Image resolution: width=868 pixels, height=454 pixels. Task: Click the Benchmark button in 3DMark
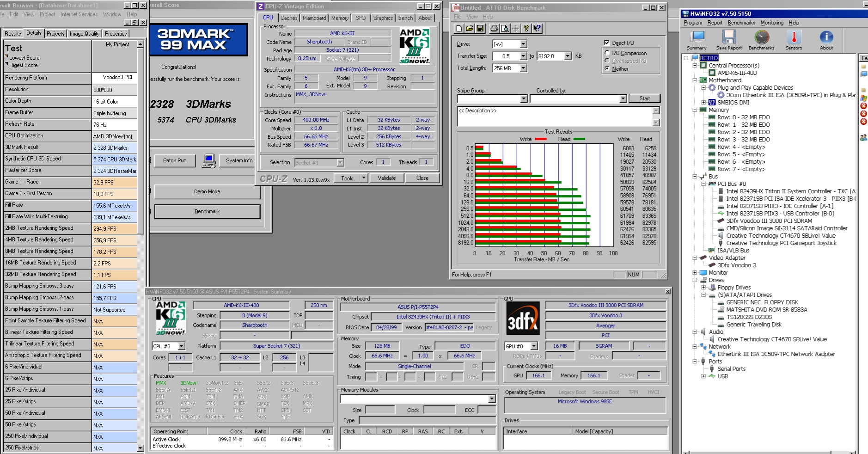point(207,211)
